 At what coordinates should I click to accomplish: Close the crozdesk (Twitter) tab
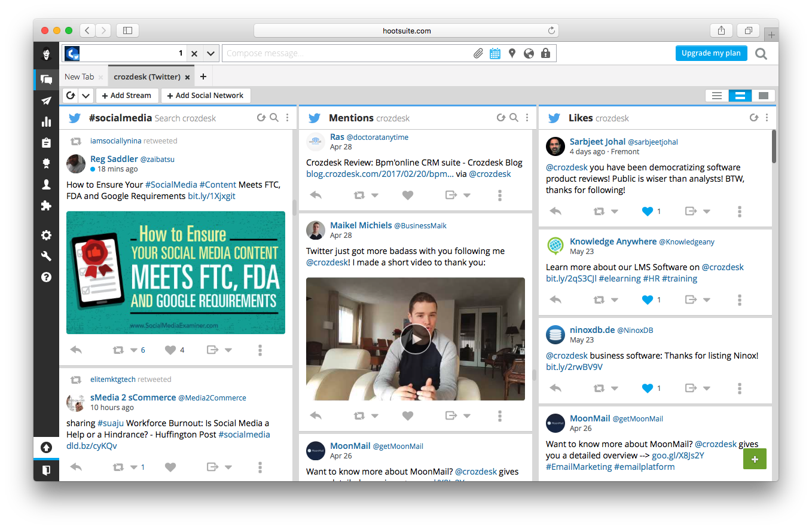point(187,77)
